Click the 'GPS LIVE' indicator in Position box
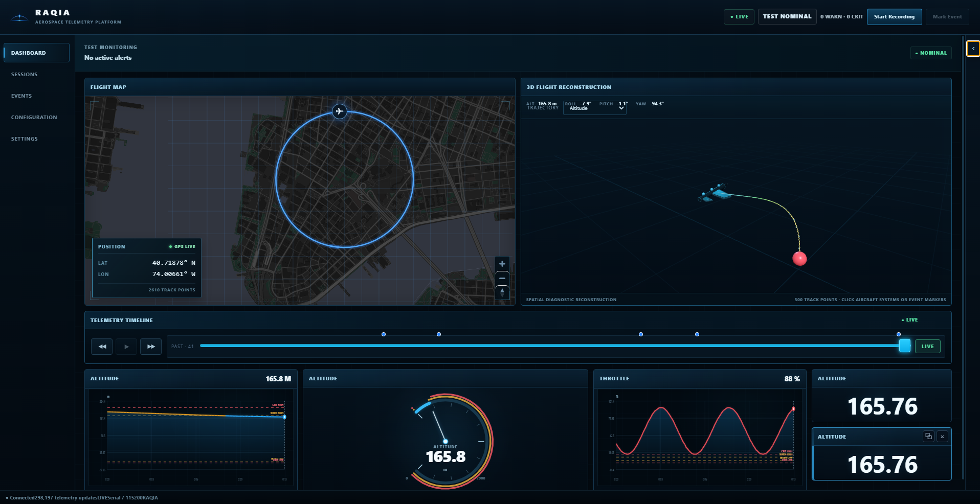The height and width of the screenshot is (504, 980). point(182,246)
